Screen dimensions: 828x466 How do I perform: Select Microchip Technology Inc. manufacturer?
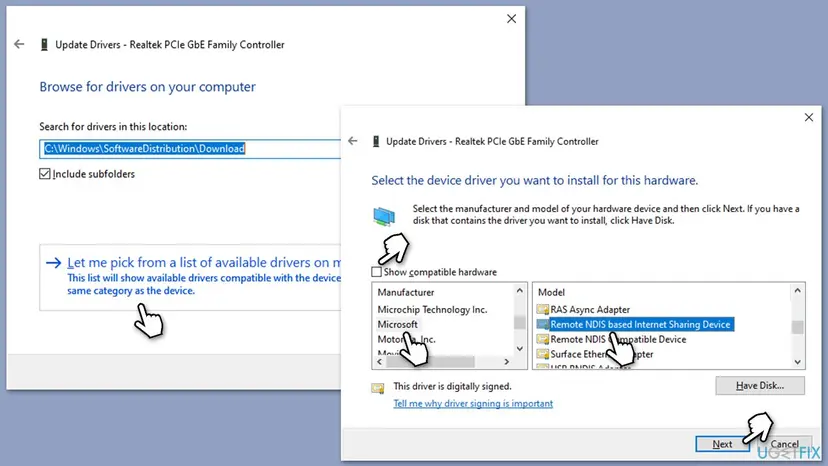click(432, 310)
